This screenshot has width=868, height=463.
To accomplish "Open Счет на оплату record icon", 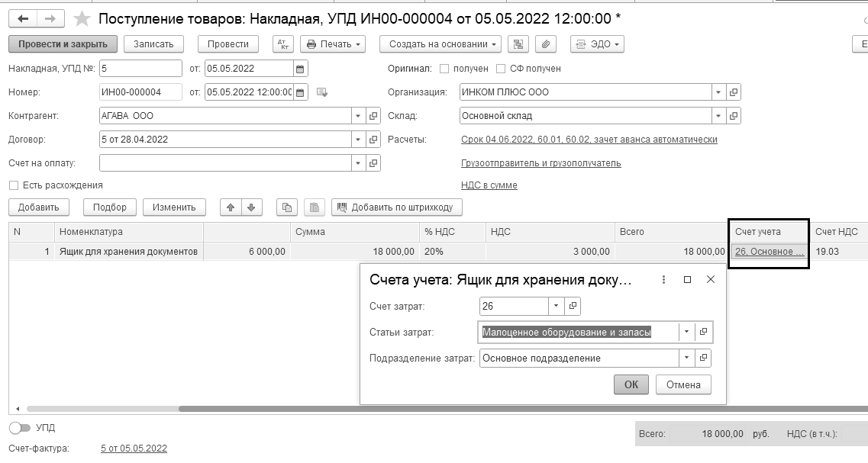I will click(373, 163).
